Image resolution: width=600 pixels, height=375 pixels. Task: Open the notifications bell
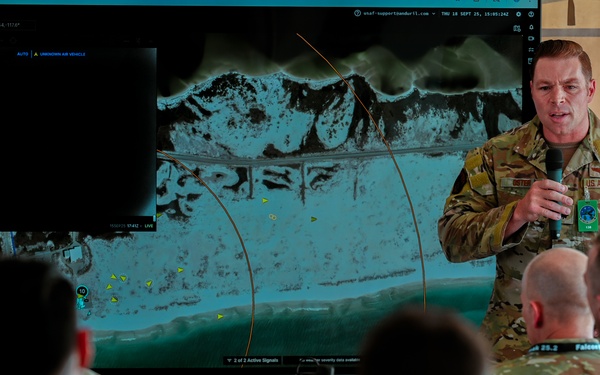tap(531, 28)
